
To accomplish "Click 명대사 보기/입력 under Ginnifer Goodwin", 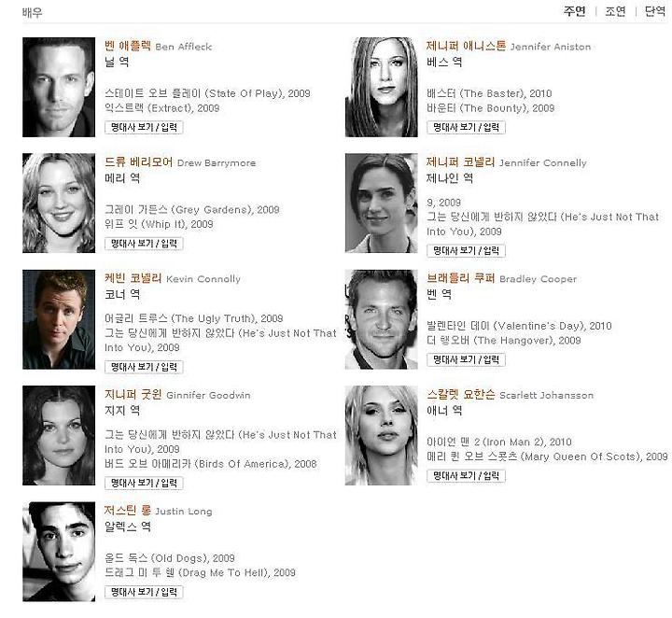I will [x=144, y=483].
